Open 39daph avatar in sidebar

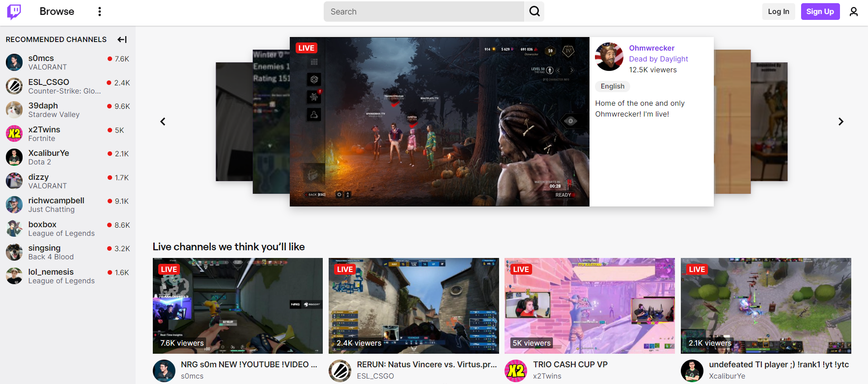tap(14, 110)
